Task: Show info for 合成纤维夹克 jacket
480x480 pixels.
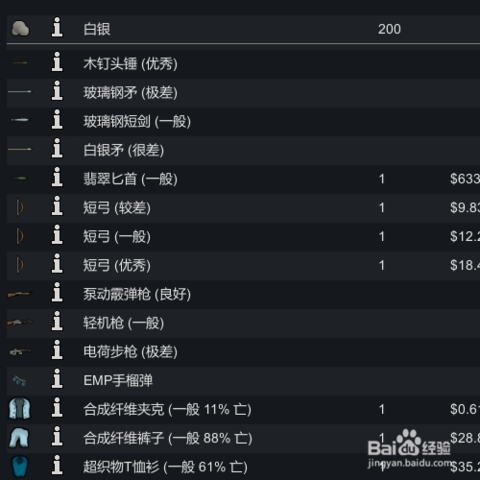Action: (x=57, y=407)
